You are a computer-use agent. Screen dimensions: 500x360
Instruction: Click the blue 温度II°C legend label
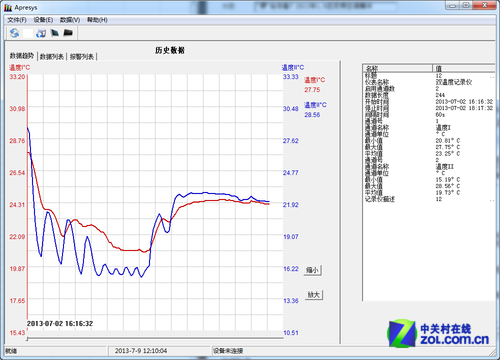(x=315, y=105)
